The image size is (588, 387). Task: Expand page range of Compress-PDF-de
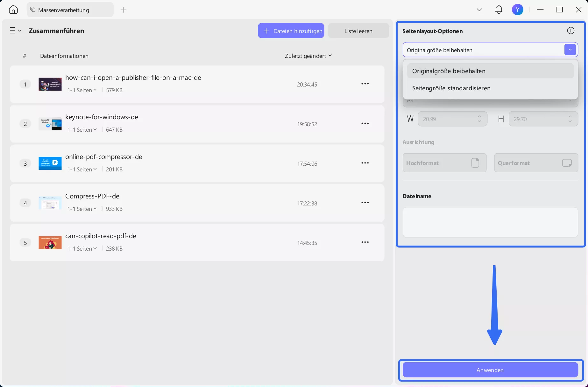[x=82, y=209]
